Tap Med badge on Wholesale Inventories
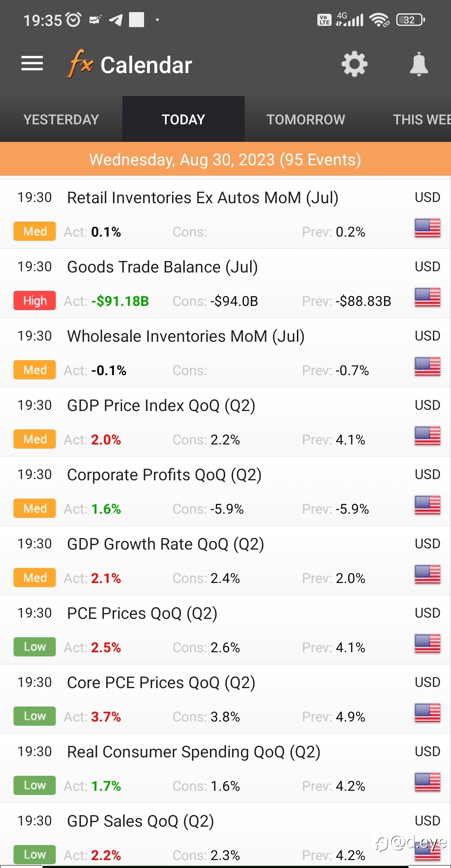Viewport: 451px width, 868px height. coord(35,370)
